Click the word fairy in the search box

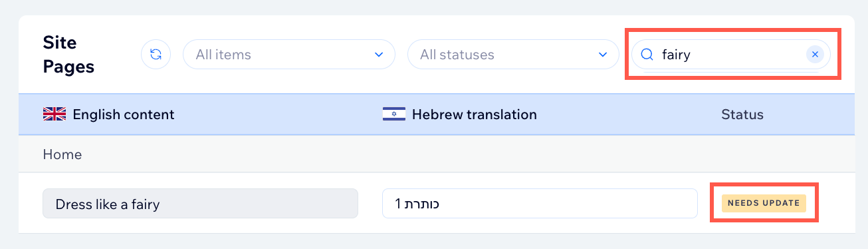pyautogui.click(x=677, y=55)
